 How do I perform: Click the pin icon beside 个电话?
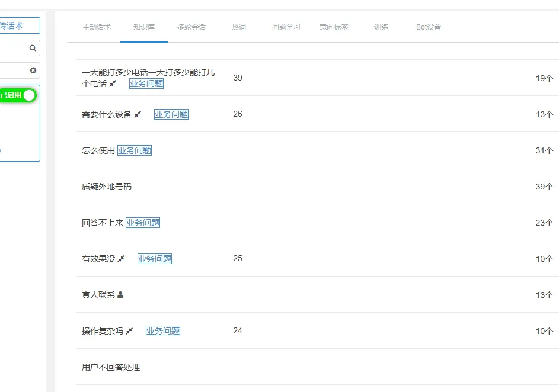tap(113, 83)
